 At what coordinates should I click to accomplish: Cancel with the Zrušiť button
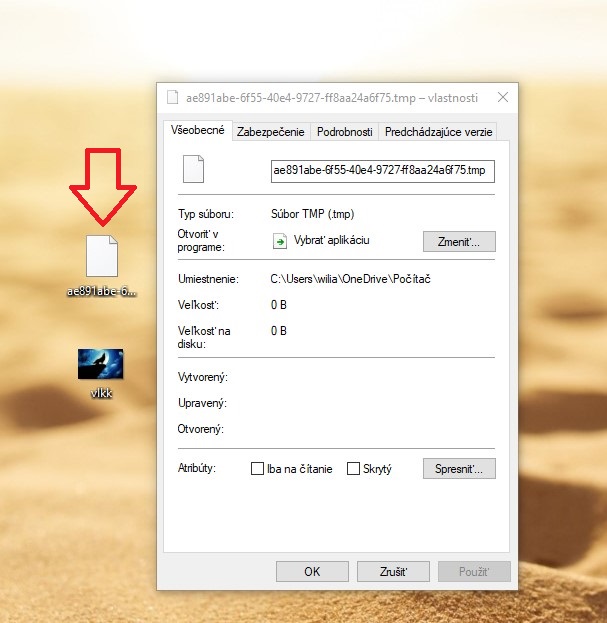(x=393, y=572)
